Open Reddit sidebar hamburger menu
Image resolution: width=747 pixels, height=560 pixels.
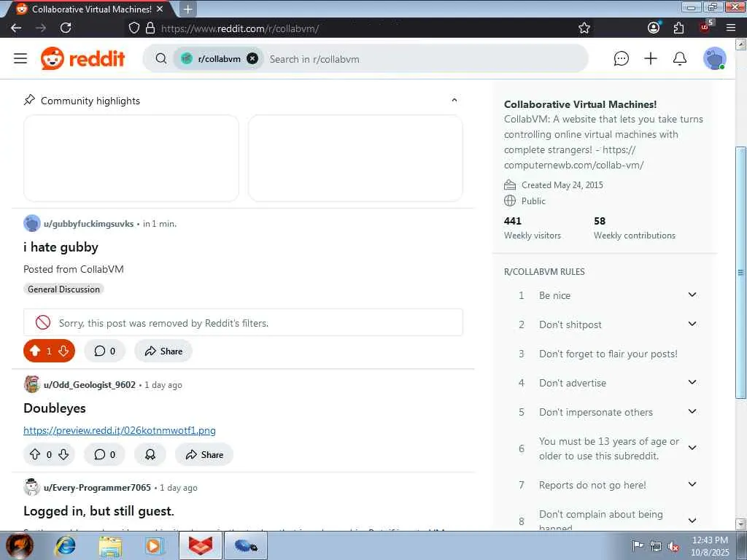coord(20,58)
